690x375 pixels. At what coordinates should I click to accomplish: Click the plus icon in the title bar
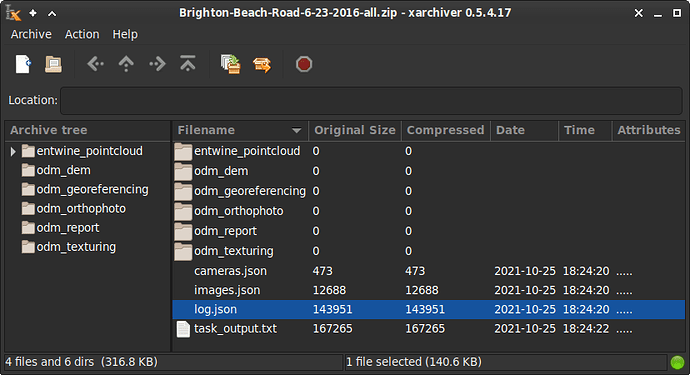(x=33, y=13)
